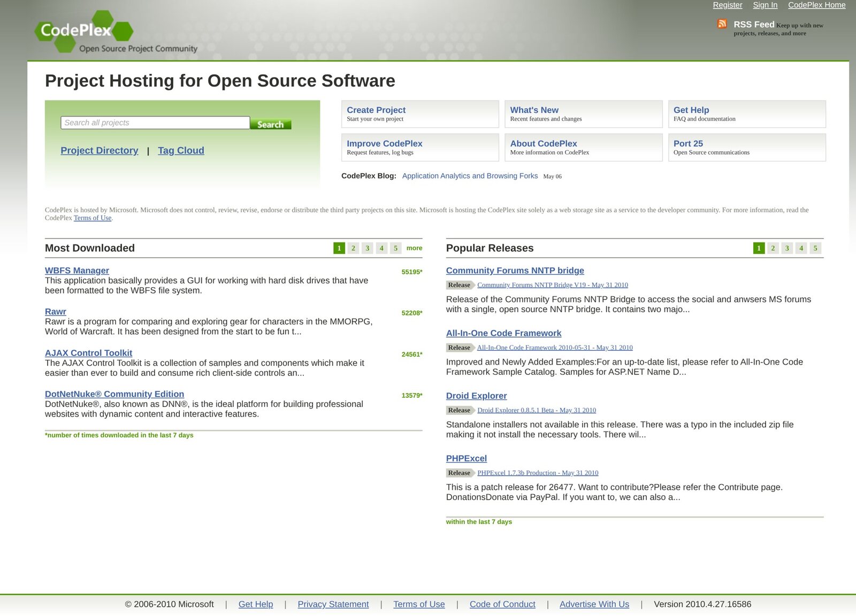Open the RSS Feed link
Image resolution: width=856 pixels, height=616 pixels.
point(754,25)
